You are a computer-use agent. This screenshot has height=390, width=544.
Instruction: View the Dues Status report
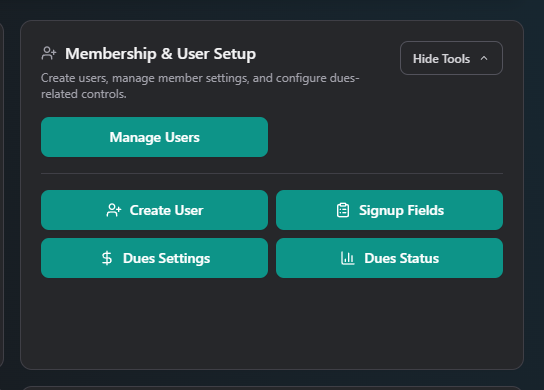click(x=389, y=258)
